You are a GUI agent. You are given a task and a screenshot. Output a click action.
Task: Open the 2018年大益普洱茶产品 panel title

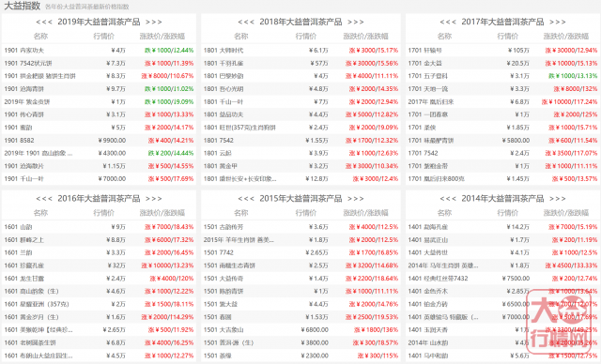pyautogui.click(x=300, y=22)
